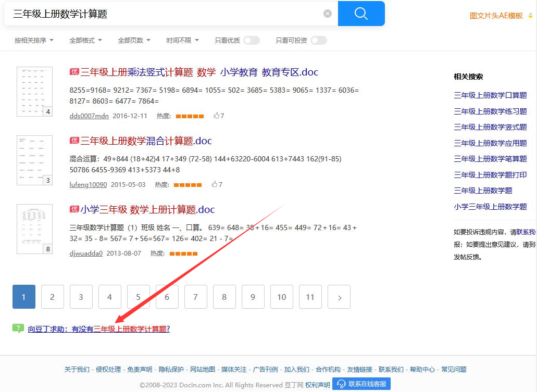Click the thumbs-up icon on dds0007mdn result

[217, 116]
